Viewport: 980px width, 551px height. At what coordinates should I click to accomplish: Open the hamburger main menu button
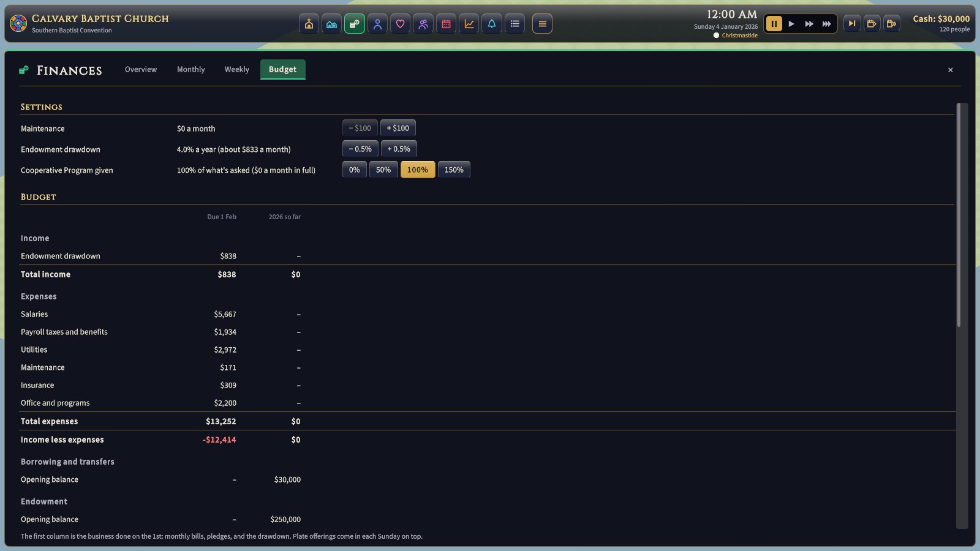542,24
